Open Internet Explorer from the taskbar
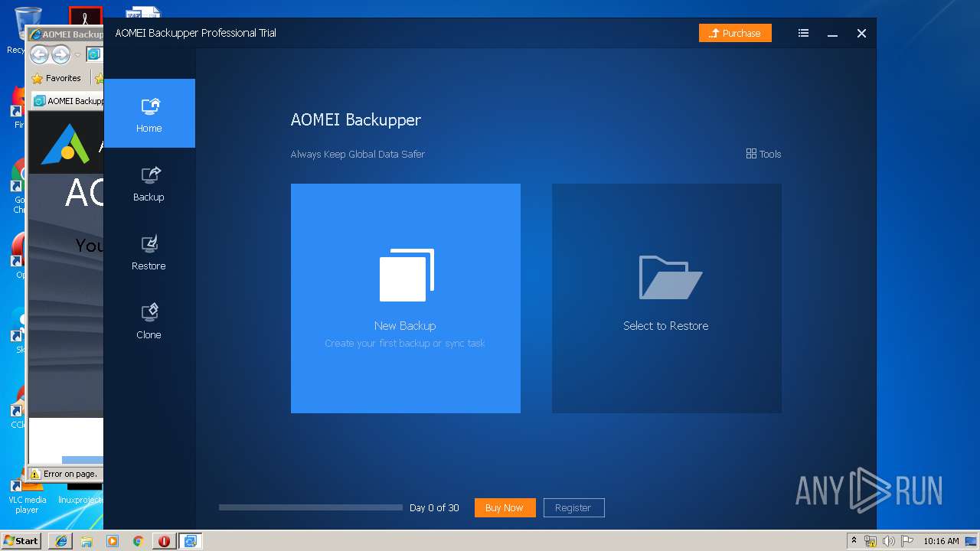 pyautogui.click(x=61, y=541)
